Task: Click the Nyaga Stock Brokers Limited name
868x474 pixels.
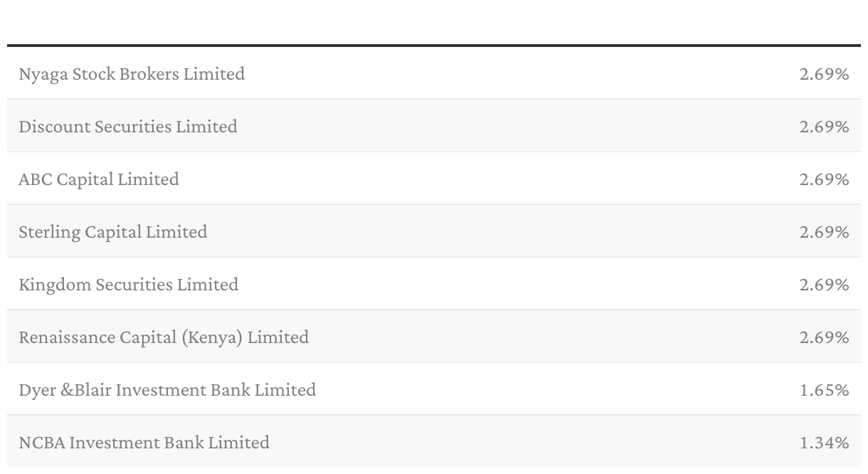Action: click(132, 74)
